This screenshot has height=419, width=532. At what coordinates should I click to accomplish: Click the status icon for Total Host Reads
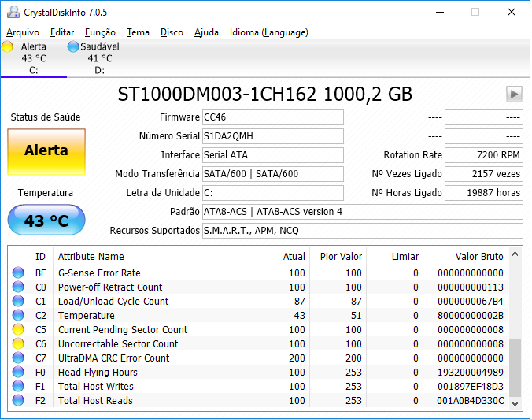point(18,400)
